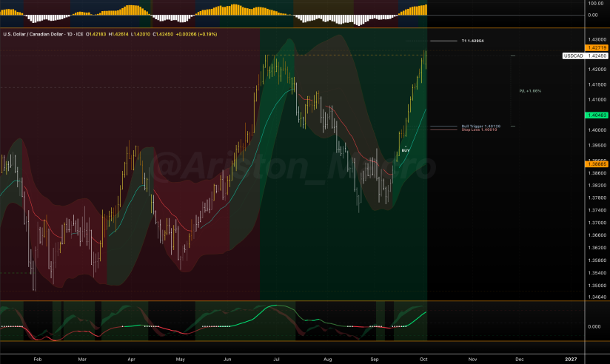This screenshot has width=610, height=364.
Task: Click the low value L1.42010 in the legend
Action: point(141,34)
